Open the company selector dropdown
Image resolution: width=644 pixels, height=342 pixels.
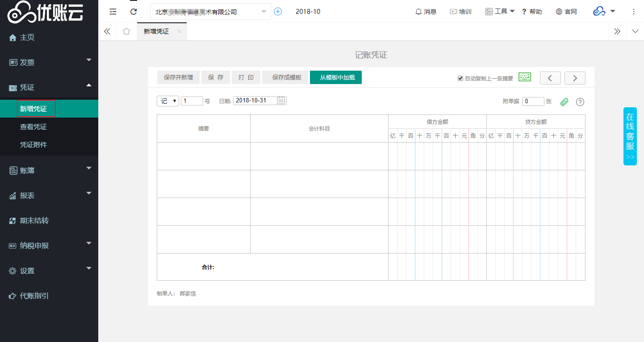tap(211, 12)
